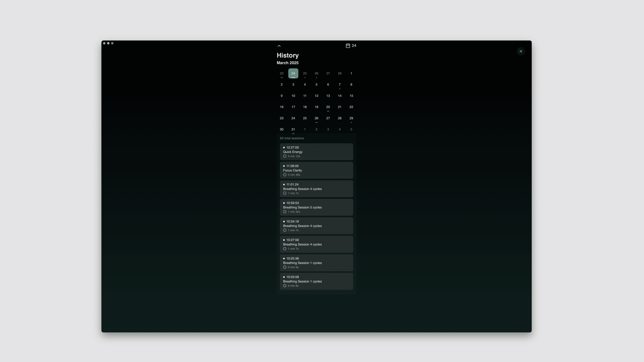644x362 pixels.
Task: Select highlighted day 24 in top row
Action: tap(293, 73)
